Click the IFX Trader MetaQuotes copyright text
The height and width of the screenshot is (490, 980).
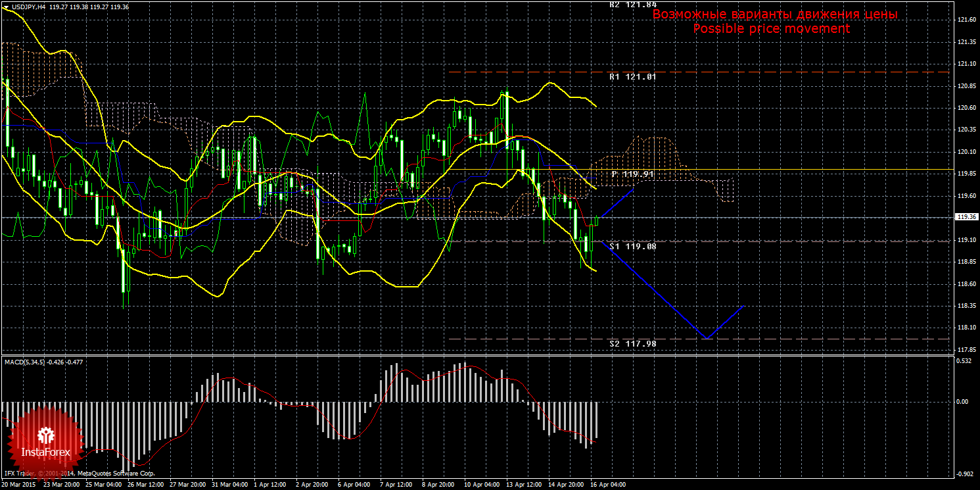(x=79, y=473)
